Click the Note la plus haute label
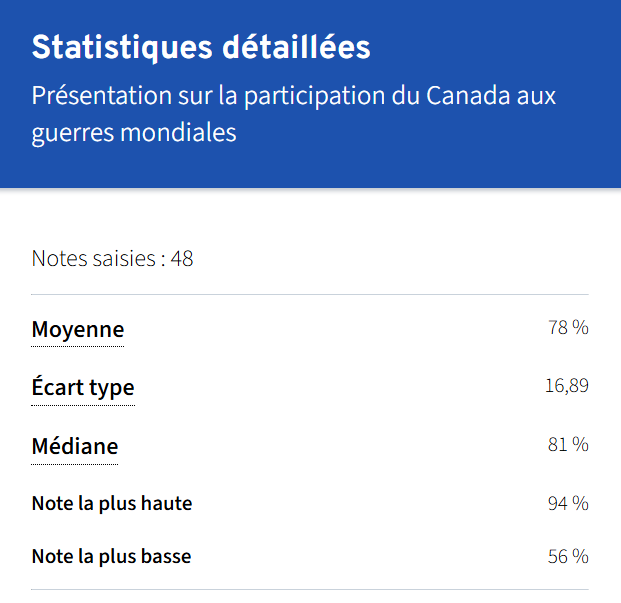Viewport: 621px width, 603px height. click(x=112, y=503)
